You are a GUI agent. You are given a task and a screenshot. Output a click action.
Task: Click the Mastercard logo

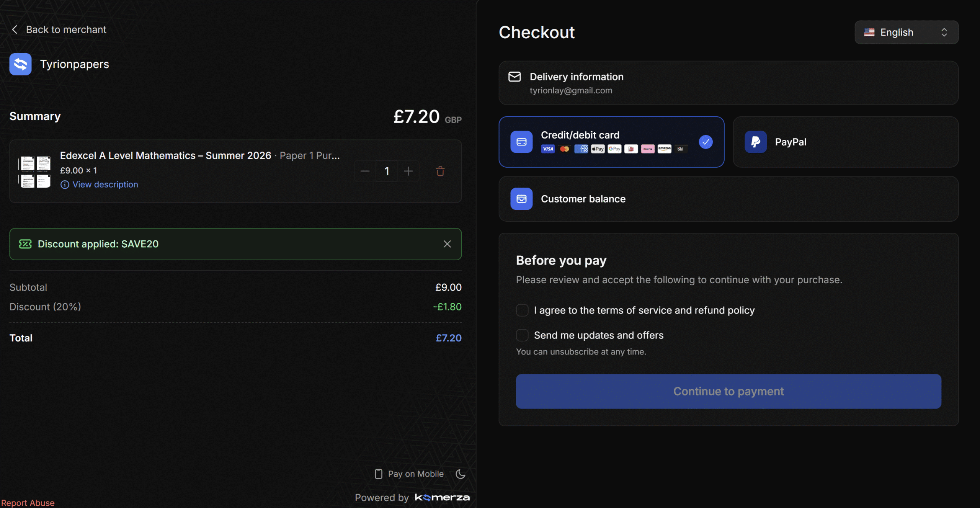point(565,149)
